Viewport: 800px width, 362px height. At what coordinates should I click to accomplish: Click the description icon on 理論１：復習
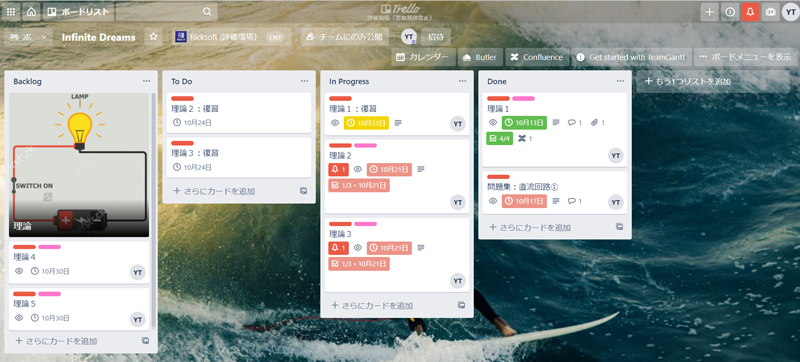(398, 123)
